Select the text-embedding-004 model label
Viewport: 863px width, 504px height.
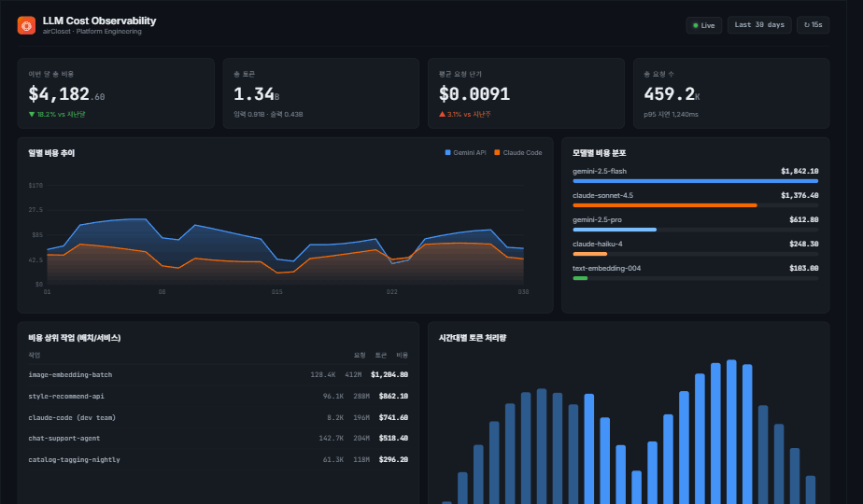coord(606,268)
